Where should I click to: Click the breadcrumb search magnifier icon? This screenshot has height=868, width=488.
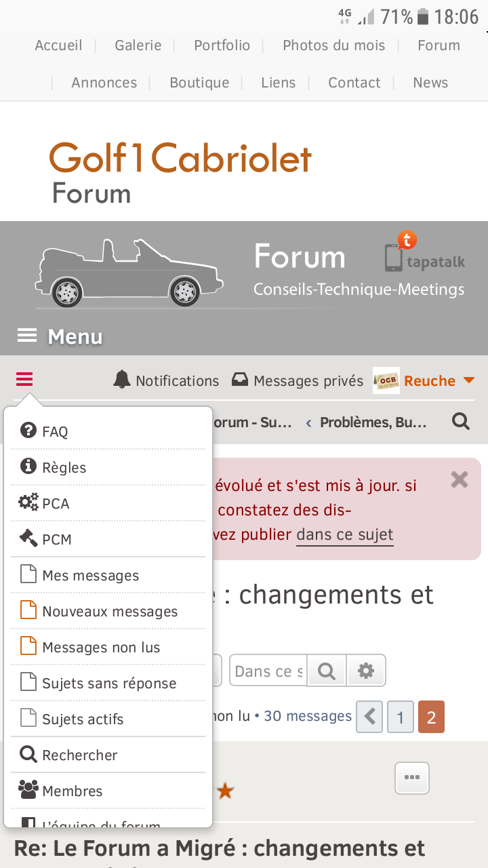(x=461, y=422)
